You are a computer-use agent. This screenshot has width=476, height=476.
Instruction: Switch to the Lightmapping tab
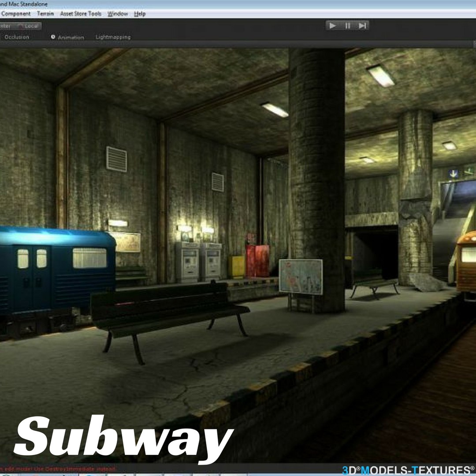[x=113, y=37]
